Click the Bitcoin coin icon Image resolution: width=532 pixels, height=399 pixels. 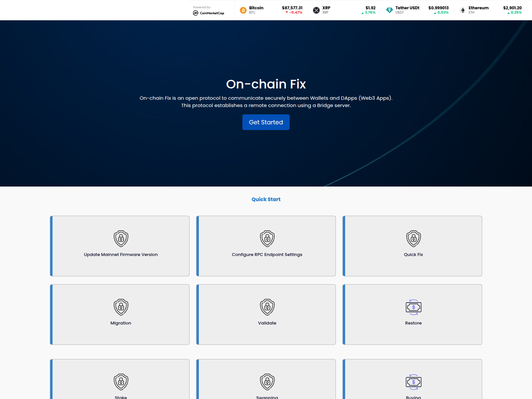[243, 10]
